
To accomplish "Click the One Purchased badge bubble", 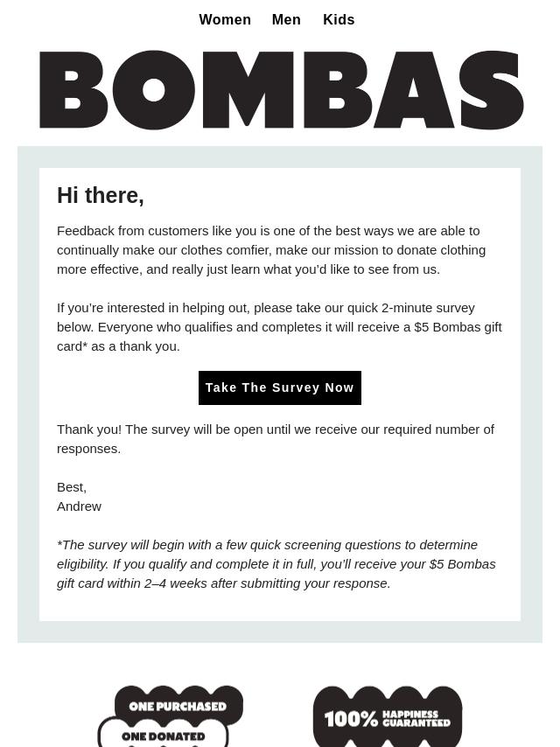I will coord(178,705).
